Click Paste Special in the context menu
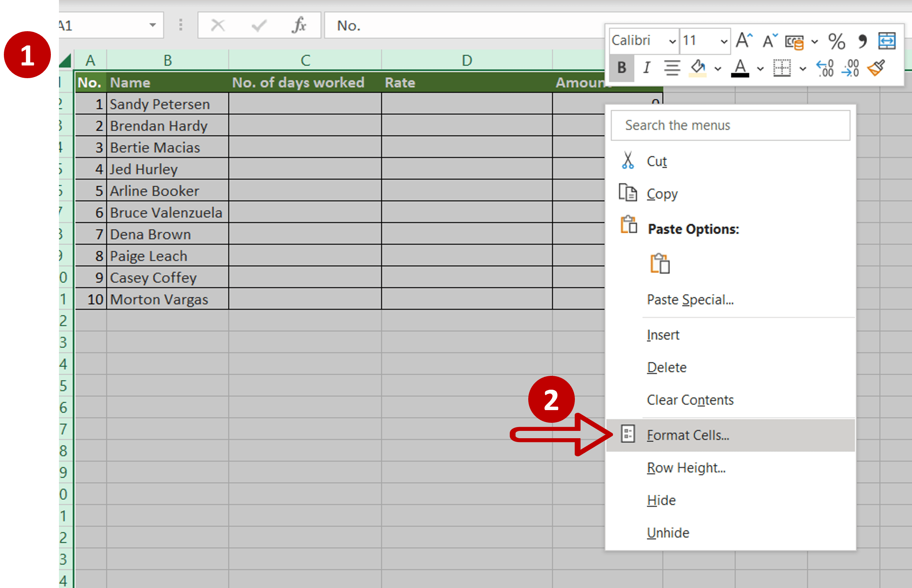 690,300
